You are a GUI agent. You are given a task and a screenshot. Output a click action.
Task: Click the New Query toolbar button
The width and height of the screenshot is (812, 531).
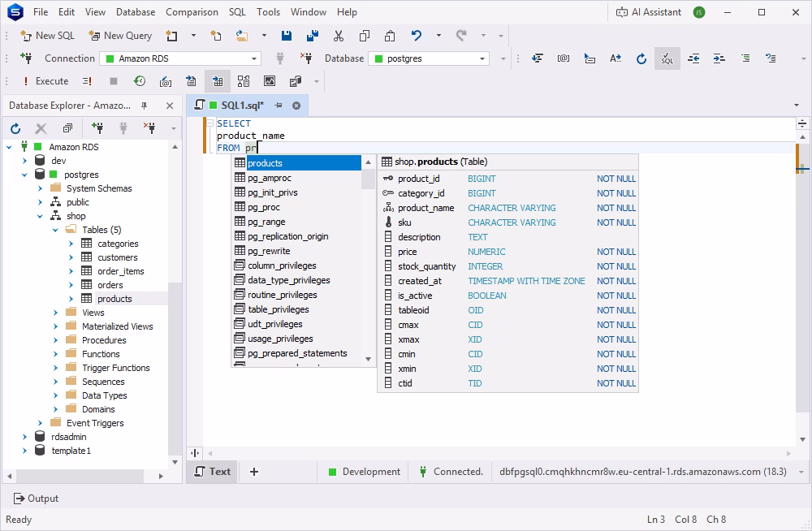[120, 36]
